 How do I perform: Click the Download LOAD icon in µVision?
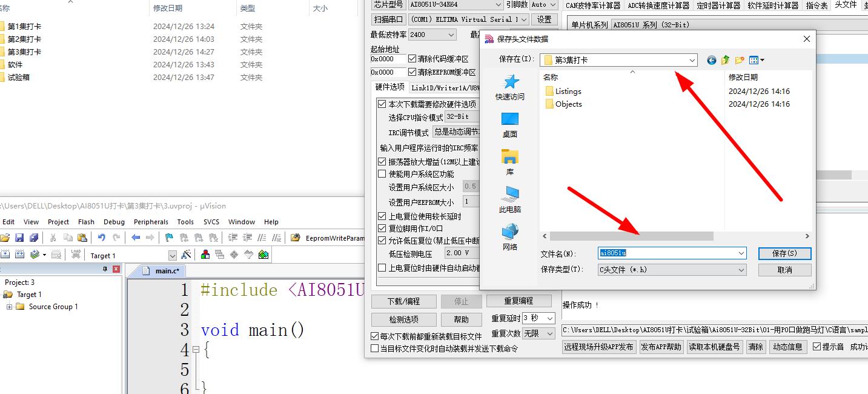point(76,255)
